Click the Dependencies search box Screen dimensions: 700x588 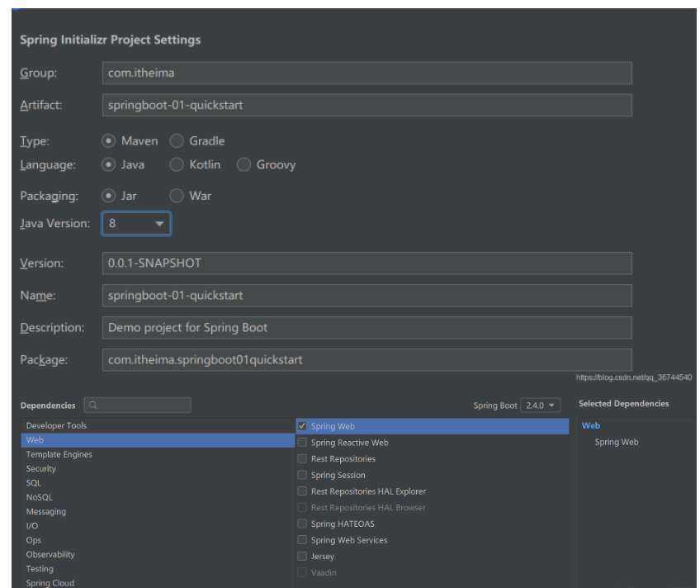(138, 405)
